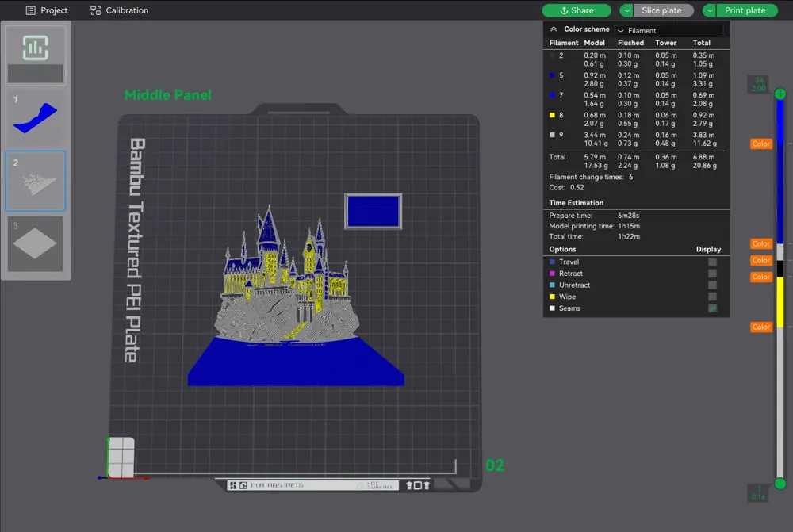Click filament 2 color swatch
Image resolution: width=793 pixels, height=532 pixels.
click(x=552, y=55)
